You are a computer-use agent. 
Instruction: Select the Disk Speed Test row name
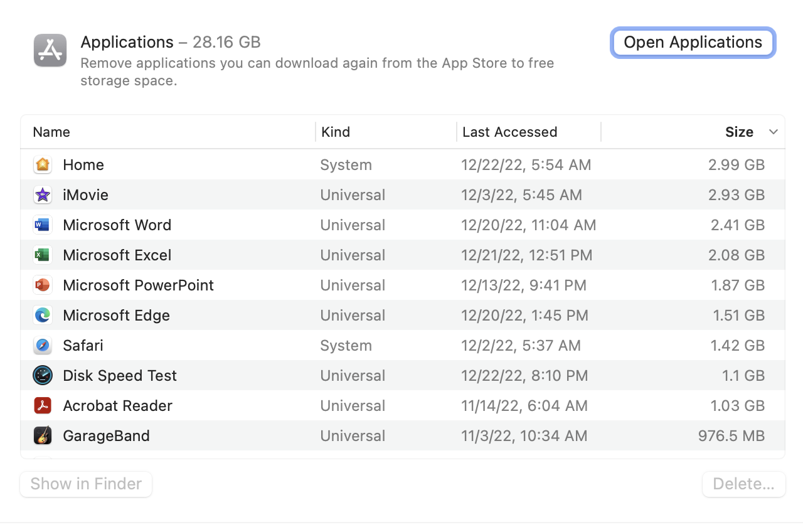(120, 376)
